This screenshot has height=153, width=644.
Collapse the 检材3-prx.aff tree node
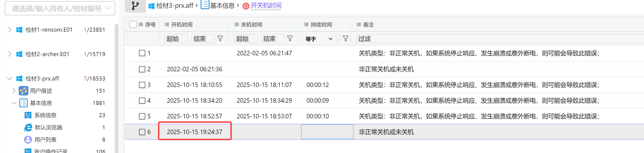click(9, 79)
